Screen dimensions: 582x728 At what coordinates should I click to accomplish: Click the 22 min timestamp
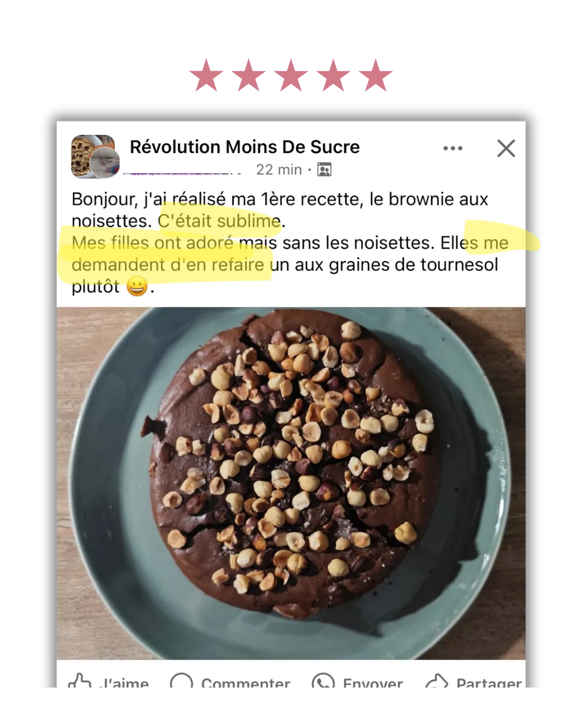click(279, 170)
